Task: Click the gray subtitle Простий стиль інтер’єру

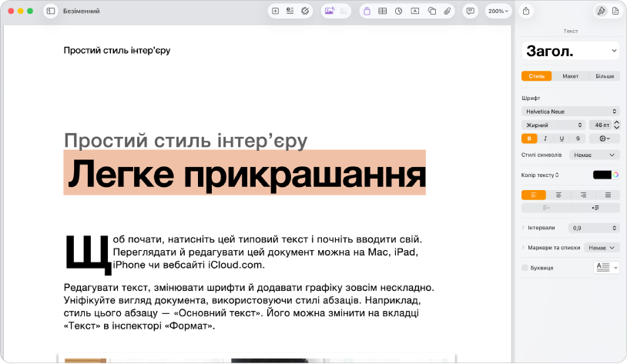Action: click(x=186, y=140)
